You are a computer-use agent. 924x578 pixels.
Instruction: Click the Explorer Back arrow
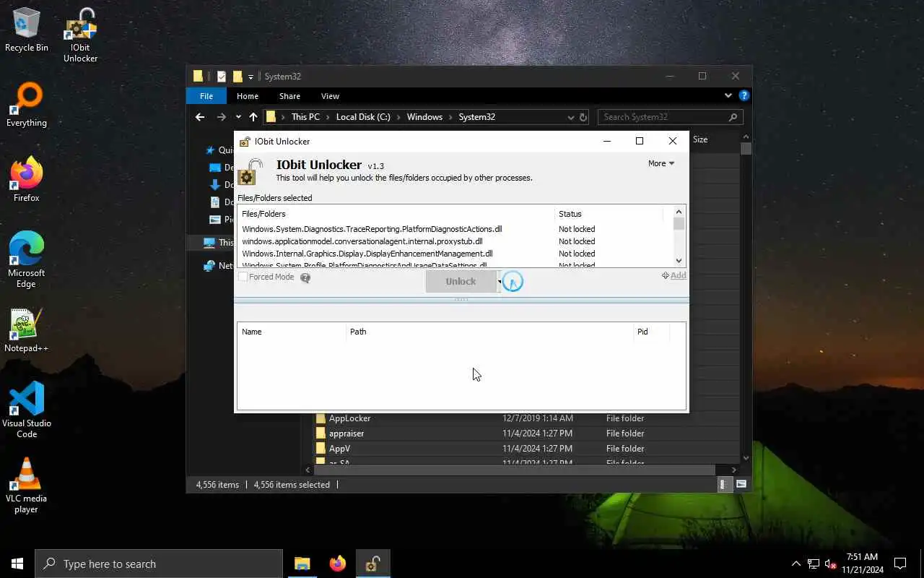(x=200, y=117)
